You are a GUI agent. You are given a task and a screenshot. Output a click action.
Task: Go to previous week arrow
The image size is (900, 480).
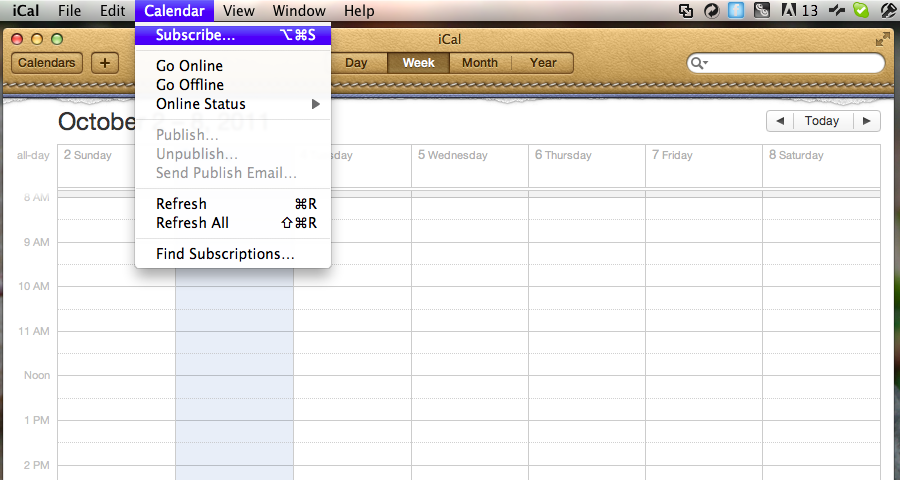click(x=780, y=121)
